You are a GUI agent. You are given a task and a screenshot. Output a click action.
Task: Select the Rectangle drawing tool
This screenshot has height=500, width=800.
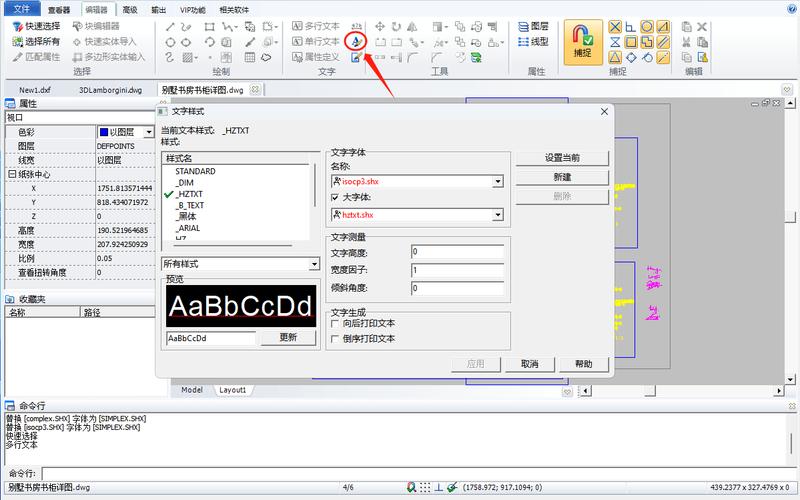click(209, 27)
